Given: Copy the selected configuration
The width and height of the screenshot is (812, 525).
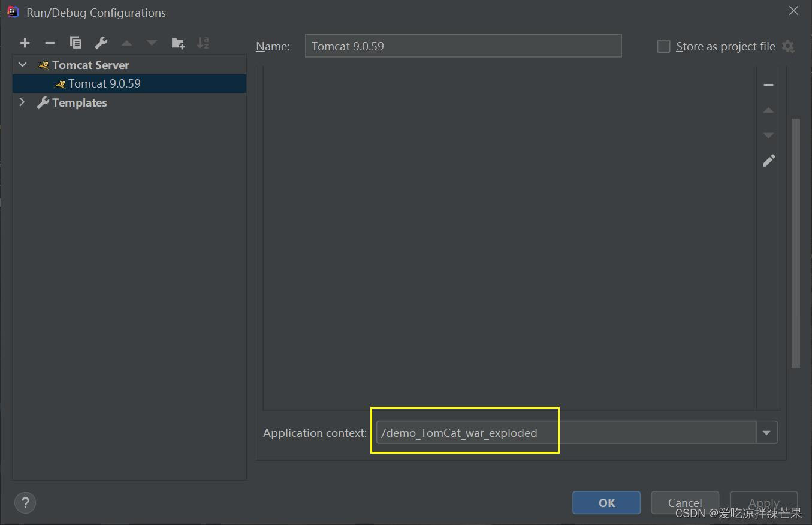Looking at the screenshot, I should coord(76,43).
